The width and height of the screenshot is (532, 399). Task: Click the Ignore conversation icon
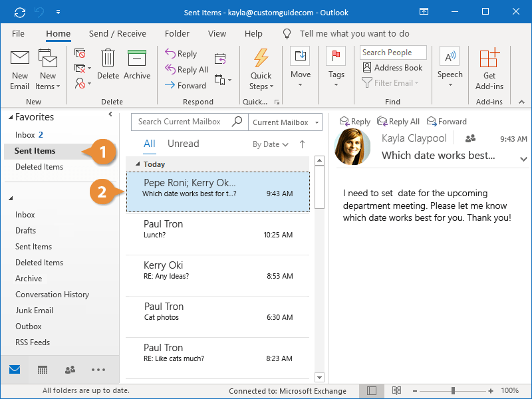click(80, 53)
